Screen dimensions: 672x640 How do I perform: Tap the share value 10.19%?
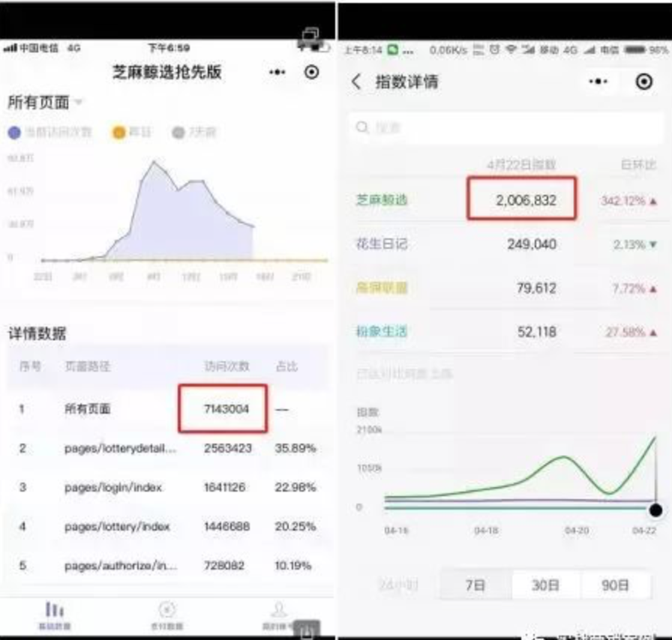click(292, 566)
